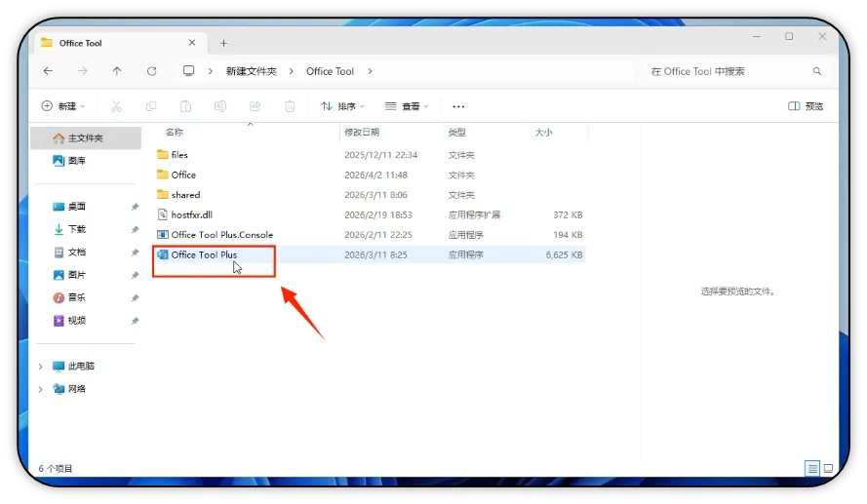Click date 2025/12/11 22:34

click(x=381, y=155)
